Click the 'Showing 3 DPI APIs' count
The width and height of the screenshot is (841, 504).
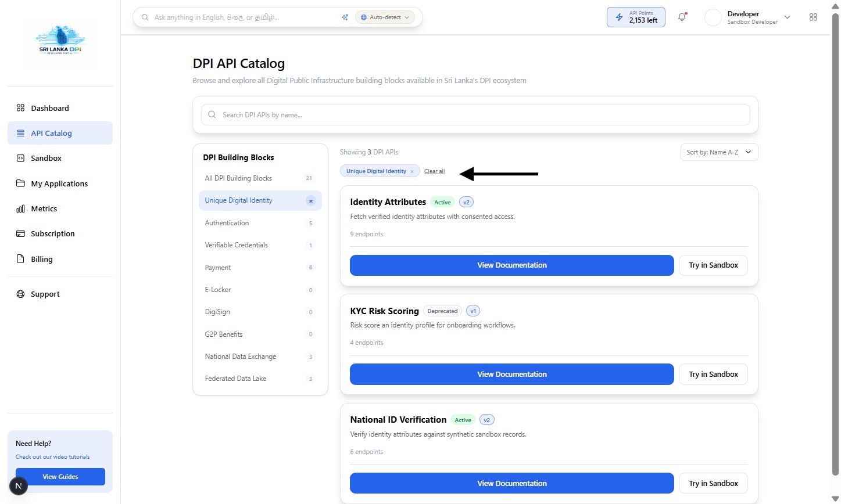369,152
